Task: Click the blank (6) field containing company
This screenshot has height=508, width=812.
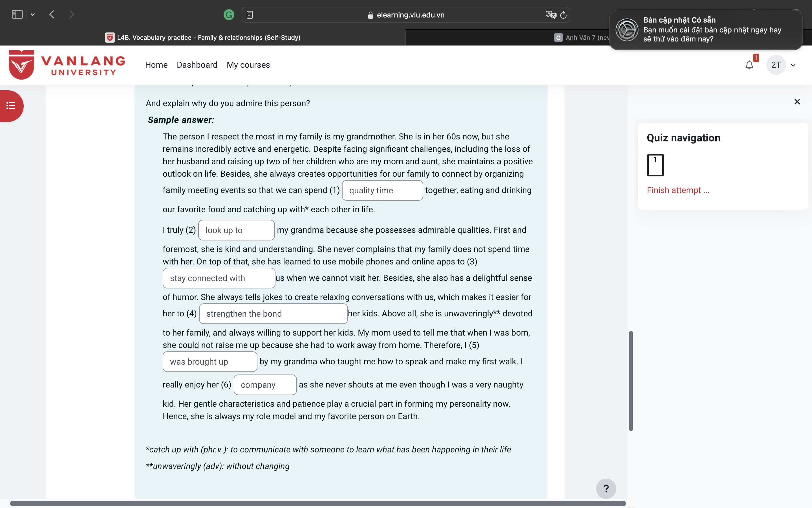Action: click(x=265, y=385)
